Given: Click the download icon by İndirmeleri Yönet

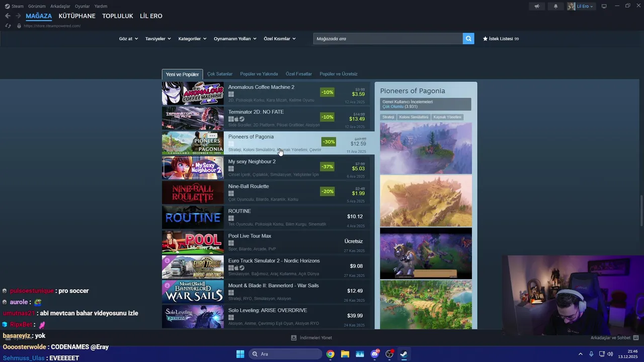Looking at the screenshot, I should coord(294,338).
